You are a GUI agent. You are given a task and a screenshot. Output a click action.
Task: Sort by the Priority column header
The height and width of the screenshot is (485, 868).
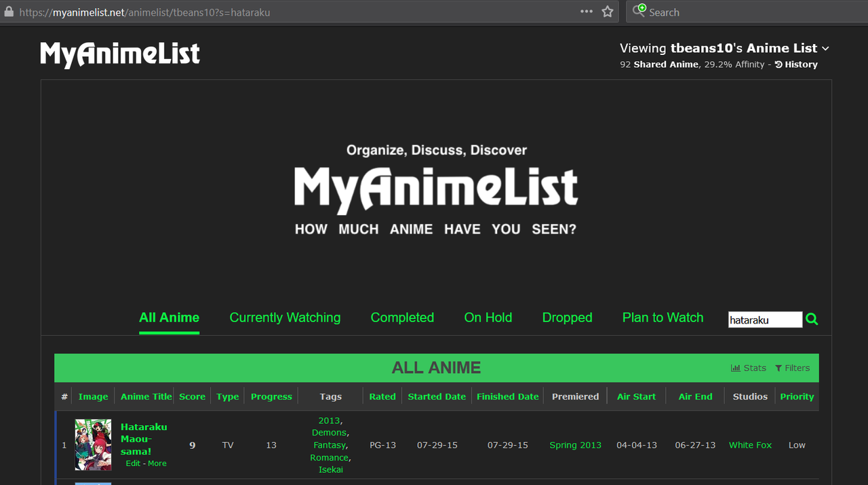coord(797,397)
